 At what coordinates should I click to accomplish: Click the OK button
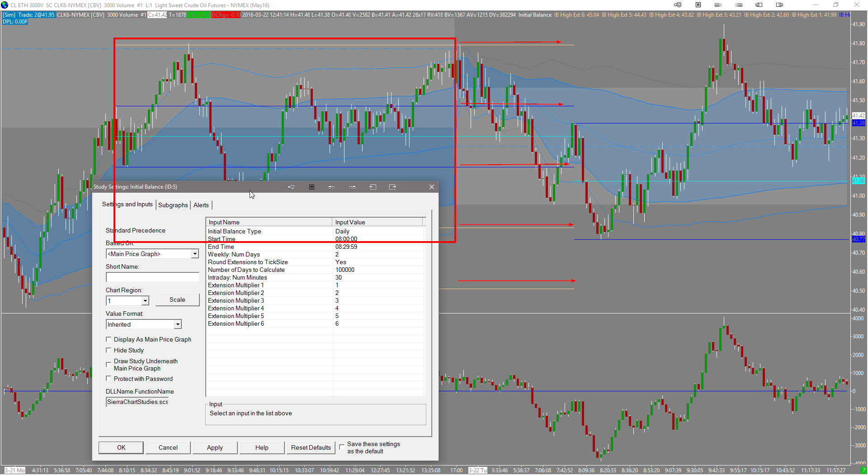(121, 447)
